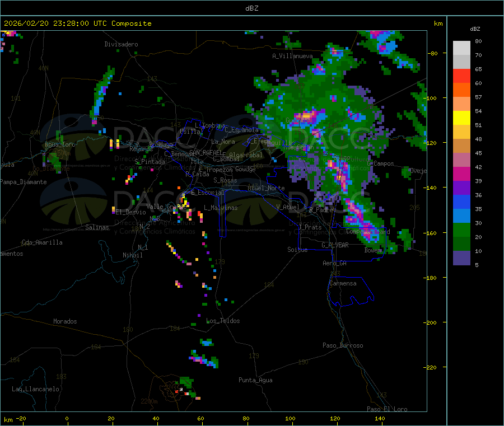Click the El_Desvio map label
504x426 pixels.
tap(130, 212)
